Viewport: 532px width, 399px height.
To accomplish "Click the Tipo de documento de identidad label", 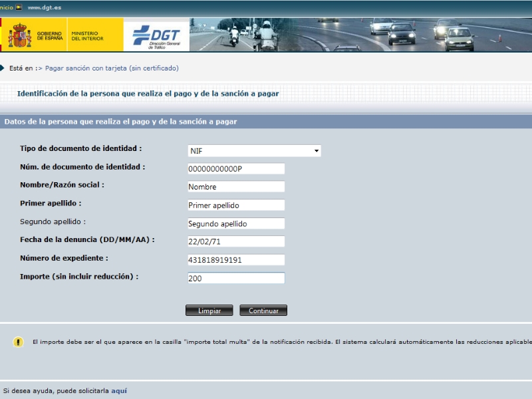I will 80,148.
